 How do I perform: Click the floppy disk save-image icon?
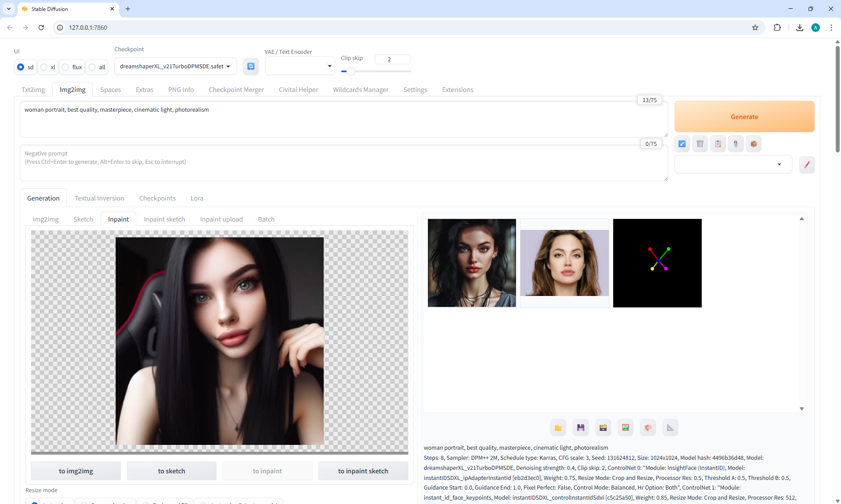tap(580, 428)
